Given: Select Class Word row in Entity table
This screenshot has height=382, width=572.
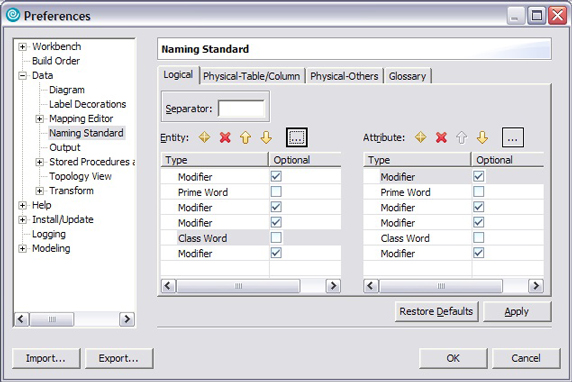Looking at the screenshot, I should [251, 238].
